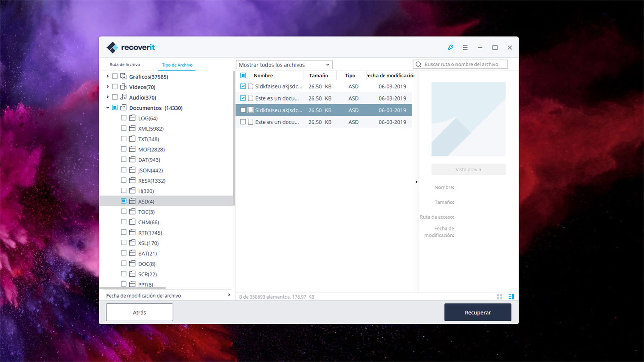Sort by Nombre column header

click(263, 75)
